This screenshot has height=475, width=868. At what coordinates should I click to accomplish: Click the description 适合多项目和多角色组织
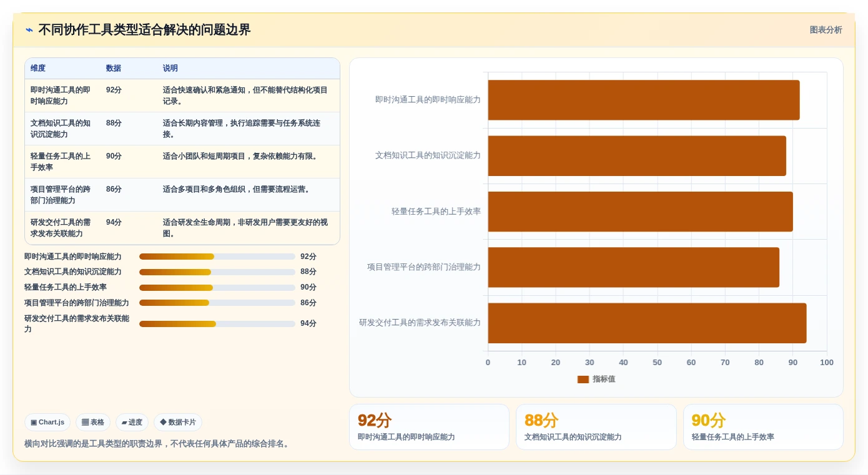pos(238,189)
